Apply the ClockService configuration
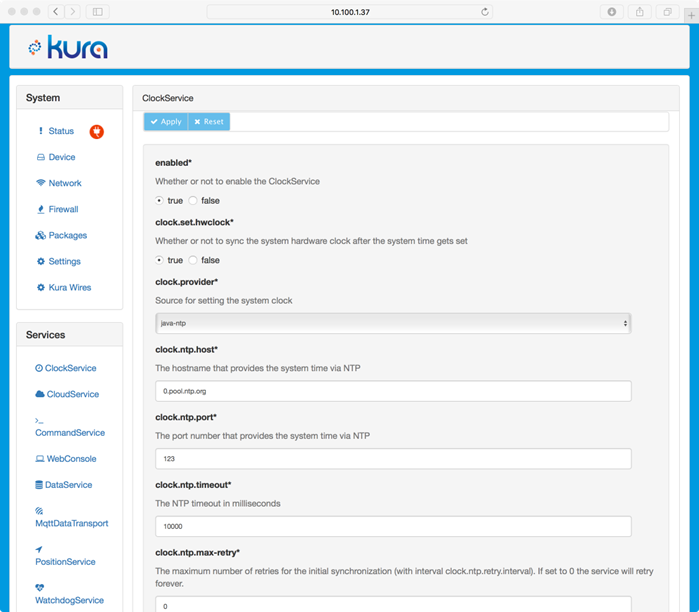Image resolution: width=699 pixels, height=612 pixels. pyautogui.click(x=166, y=122)
